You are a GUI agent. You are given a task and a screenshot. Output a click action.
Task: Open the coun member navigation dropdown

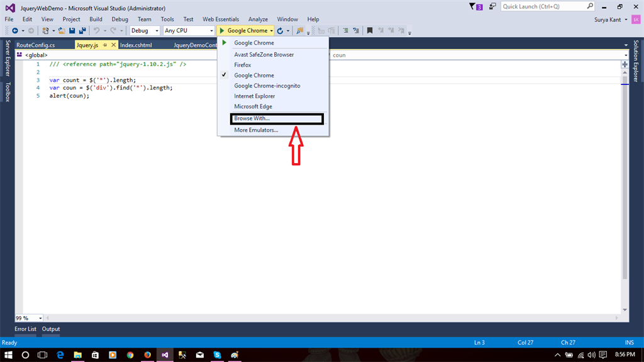(x=479, y=55)
